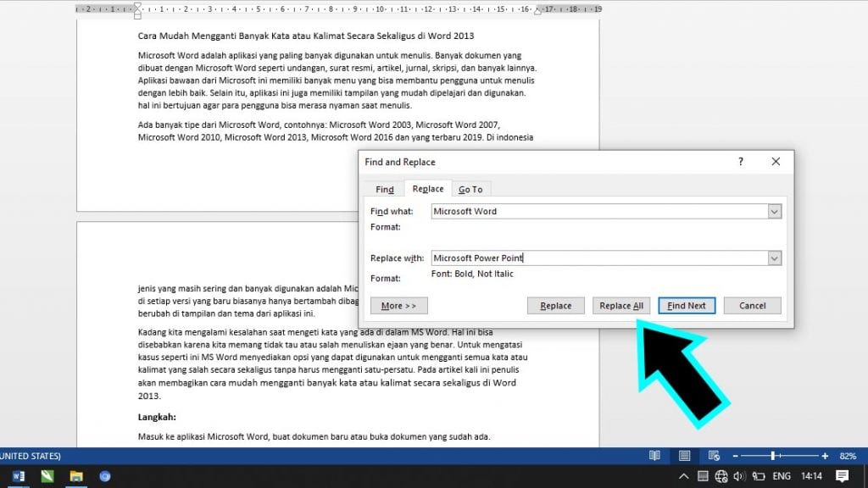Open the blue circular browser icon on taskbar
Viewport: 868px width, 488px height.
(x=104, y=476)
